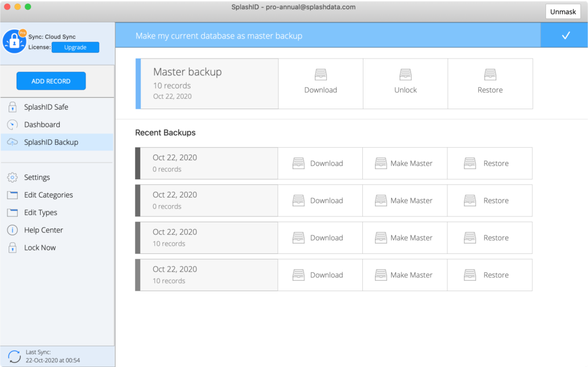
Task: Restore the last 10-record recent backup
Action: [x=489, y=275]
